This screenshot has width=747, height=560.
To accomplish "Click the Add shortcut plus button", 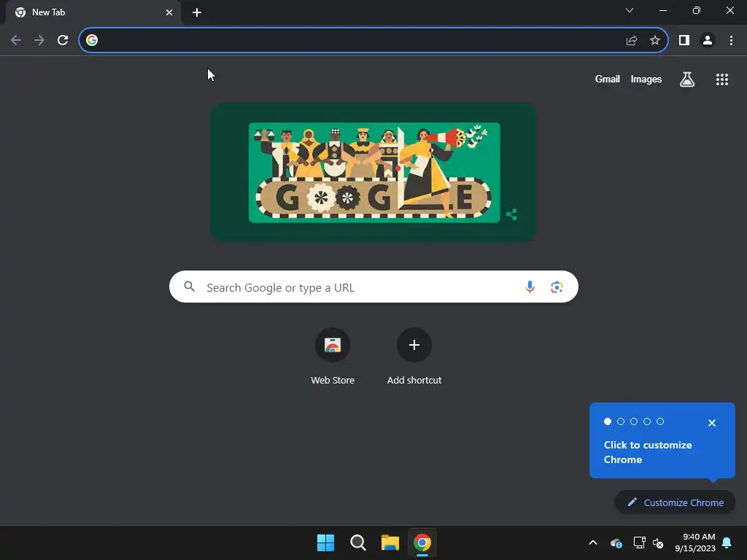I will click(x=414, y=345).
